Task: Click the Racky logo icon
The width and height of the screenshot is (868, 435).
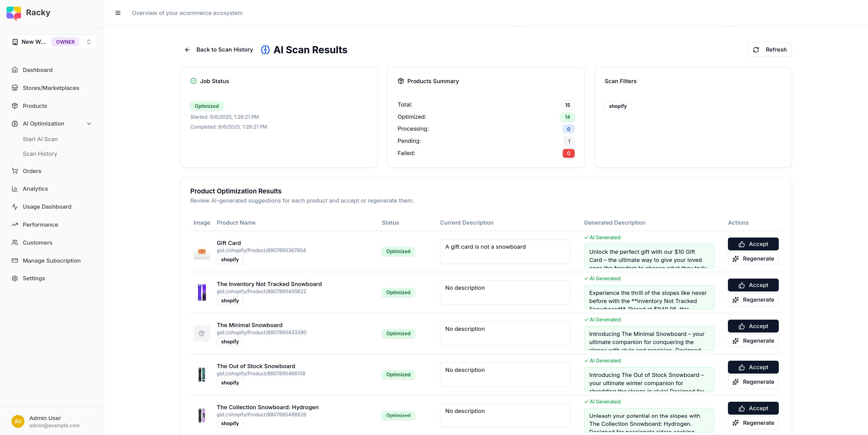Action: (14, 13)
